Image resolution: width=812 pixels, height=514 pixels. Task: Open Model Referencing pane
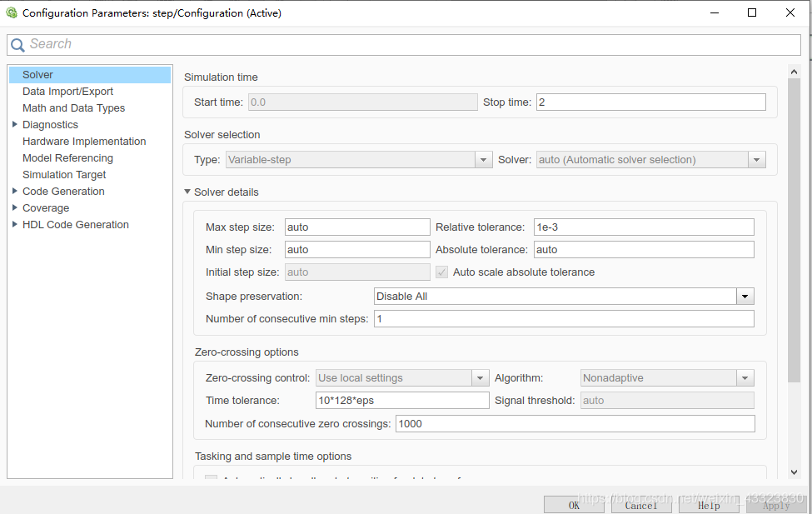[x=67, y=157]
